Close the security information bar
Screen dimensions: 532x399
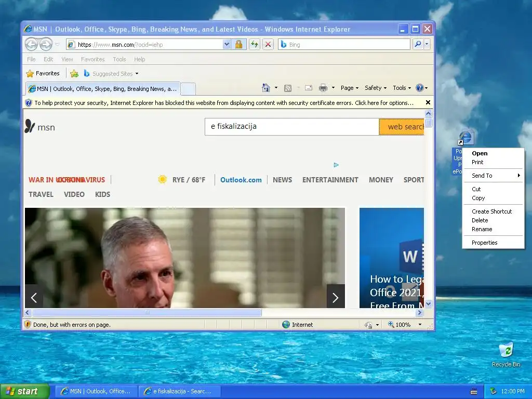[428, 102]
